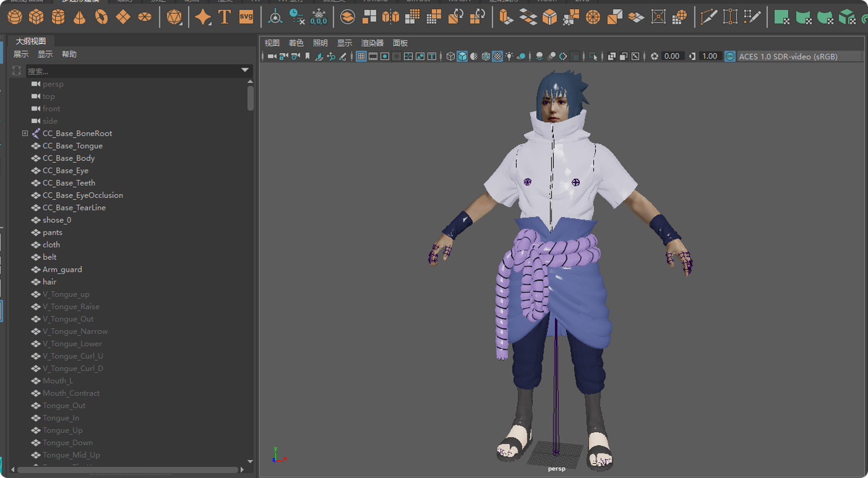Screen dimensions: 868x478
Task: Open the 视图 menu in viewport panel
Action: (272, 43)
